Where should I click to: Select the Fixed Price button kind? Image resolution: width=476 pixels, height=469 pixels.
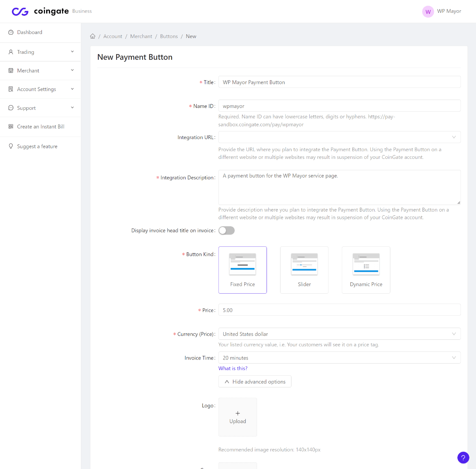pos(242,270)
